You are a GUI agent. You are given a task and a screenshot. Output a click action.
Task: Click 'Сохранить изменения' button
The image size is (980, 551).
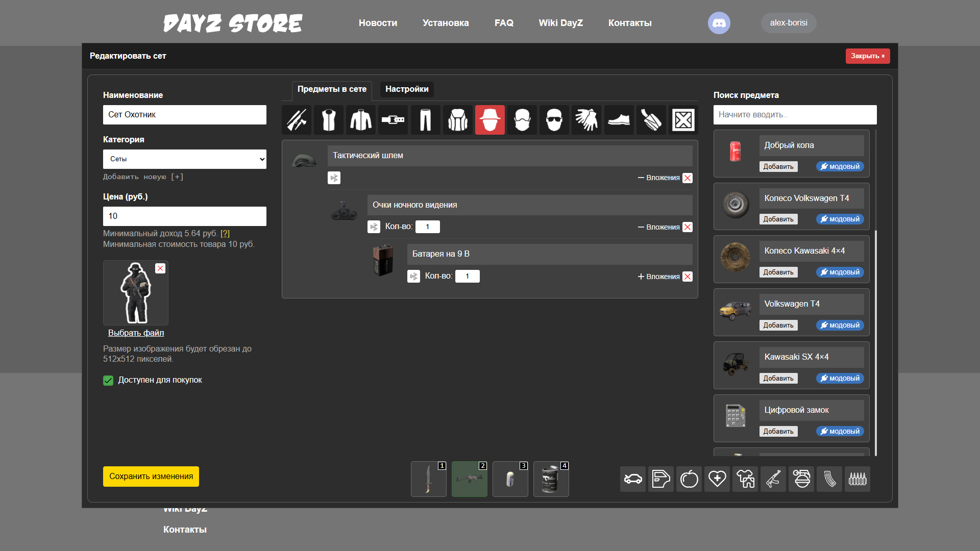click(x=151, y=477)
